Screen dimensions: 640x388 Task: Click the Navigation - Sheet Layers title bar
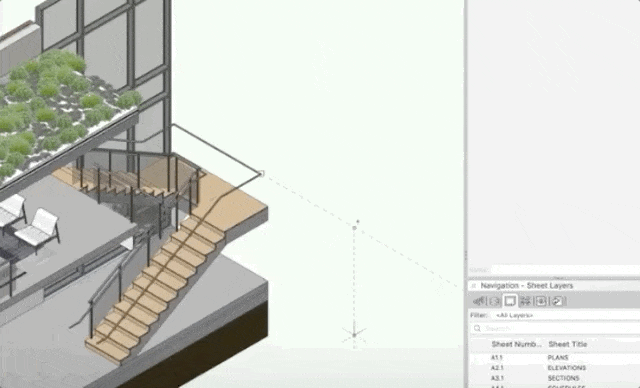[x=554, y=286]
